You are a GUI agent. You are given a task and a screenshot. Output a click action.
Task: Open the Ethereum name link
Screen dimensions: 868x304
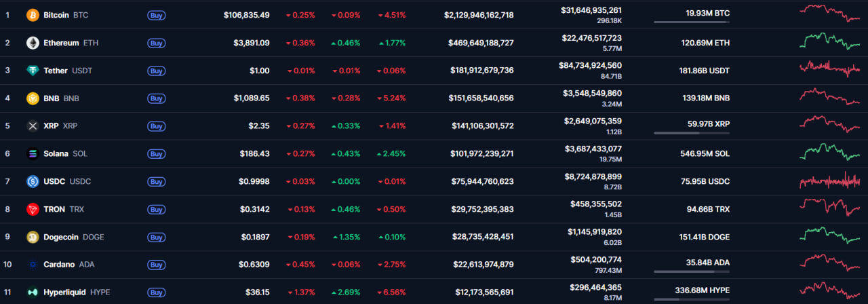coord(61,43)
